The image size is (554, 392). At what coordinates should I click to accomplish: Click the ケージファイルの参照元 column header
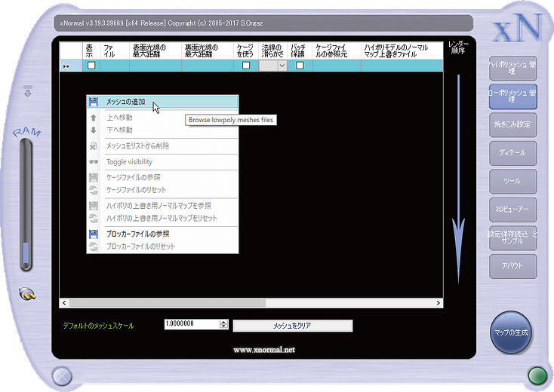337,51
